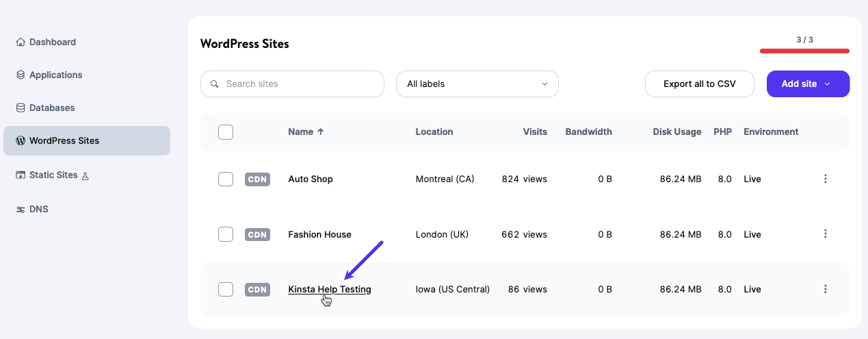This screenshot has width=868, height=339.
Task: Click Export all to CSV button
Action: [700, 84]
